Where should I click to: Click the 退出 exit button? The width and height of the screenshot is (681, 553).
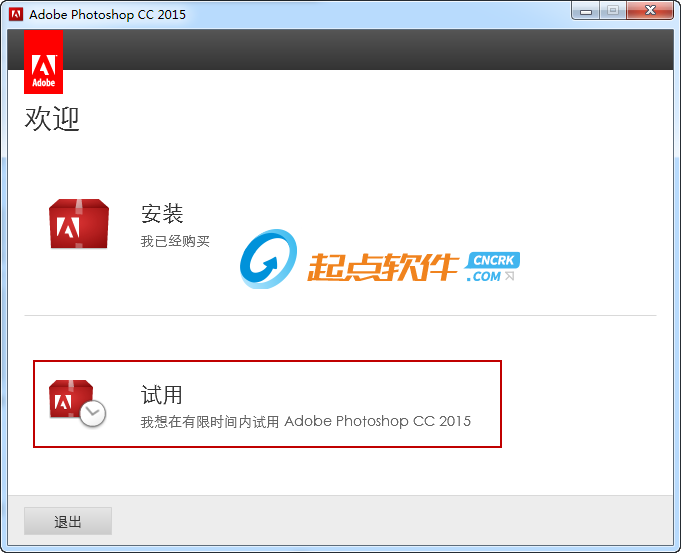coord(68,521)
